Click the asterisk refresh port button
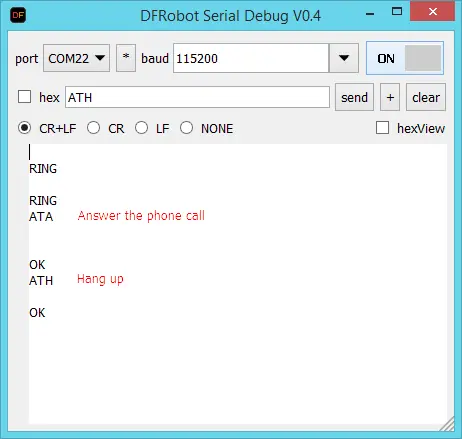The height and width of the screenshot is (439, 462). 126,58
